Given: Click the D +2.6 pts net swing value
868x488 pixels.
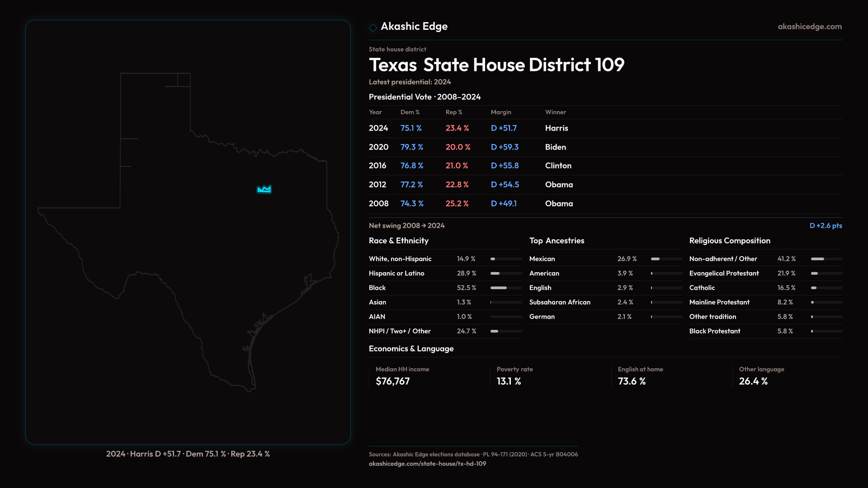Looking at the screenshot, I should click(826, 225).
